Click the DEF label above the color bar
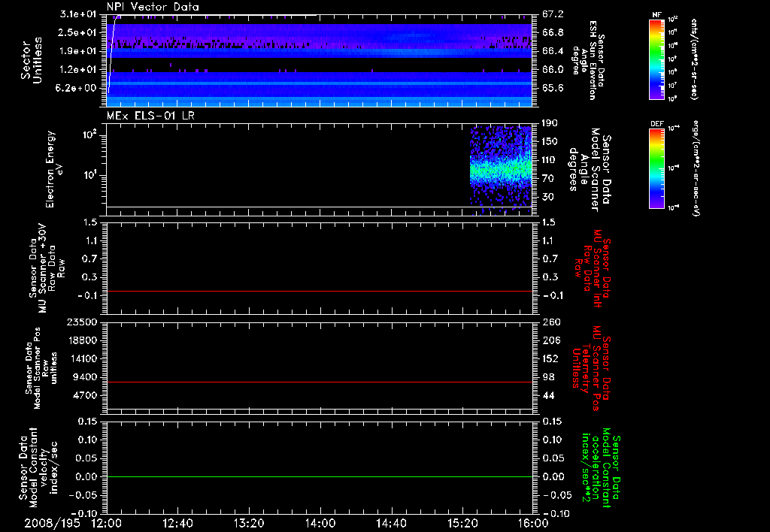The image size is (770, 532). click(657, 124)
